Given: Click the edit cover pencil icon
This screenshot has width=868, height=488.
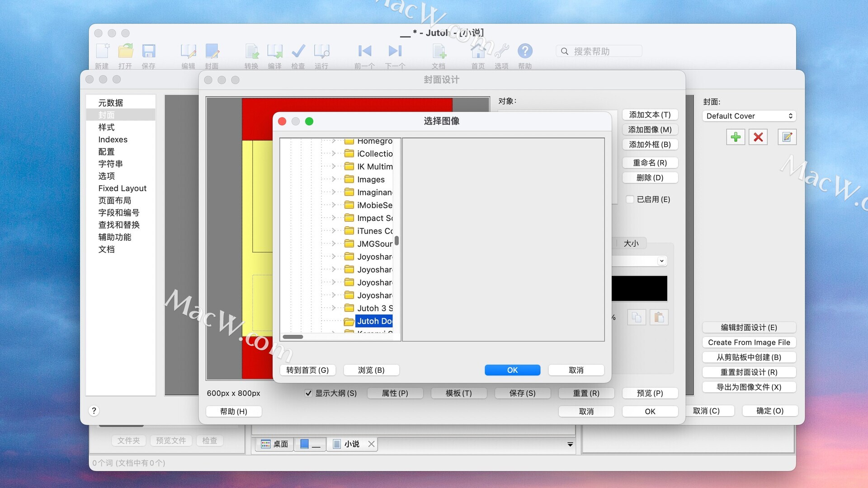Looking at the screenshot, I should [x=787, y=137].
